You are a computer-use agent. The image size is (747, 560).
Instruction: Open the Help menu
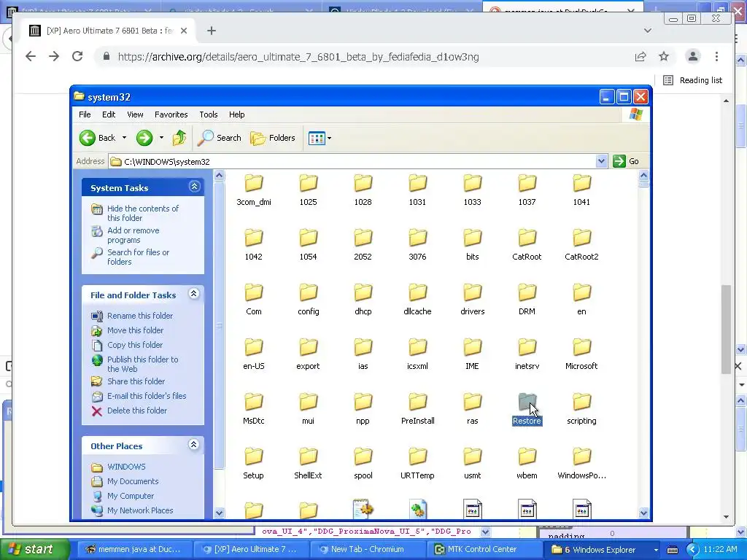click(237, 114)
